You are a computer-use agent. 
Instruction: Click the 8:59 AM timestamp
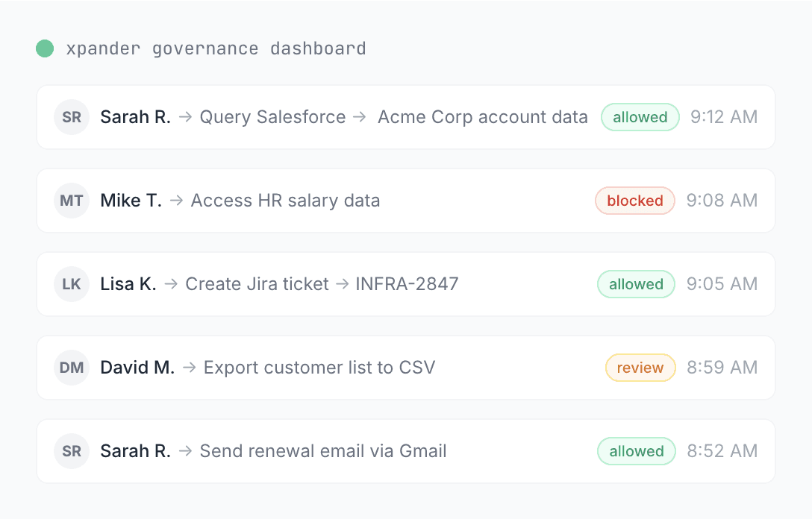[x=722, y=368]
